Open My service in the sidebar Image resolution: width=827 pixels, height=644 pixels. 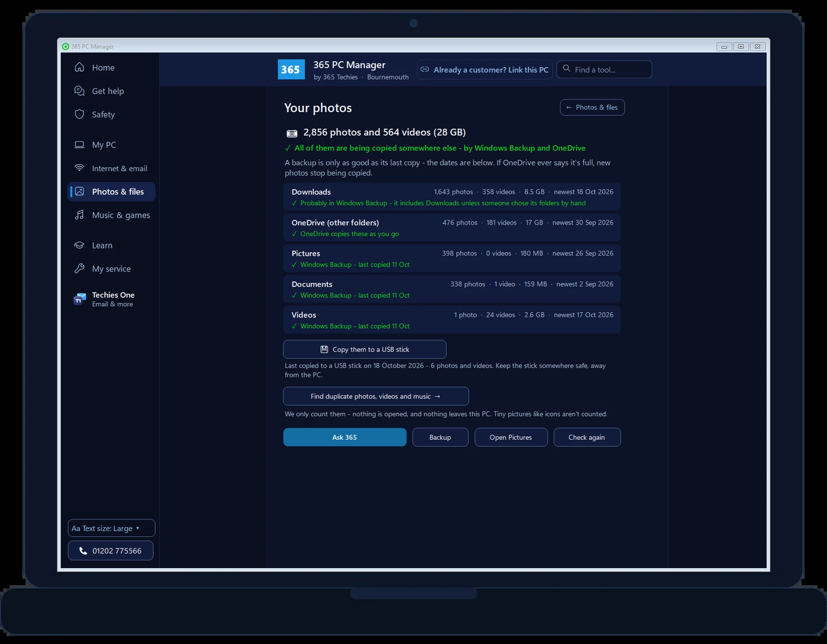tap(111, 269)
